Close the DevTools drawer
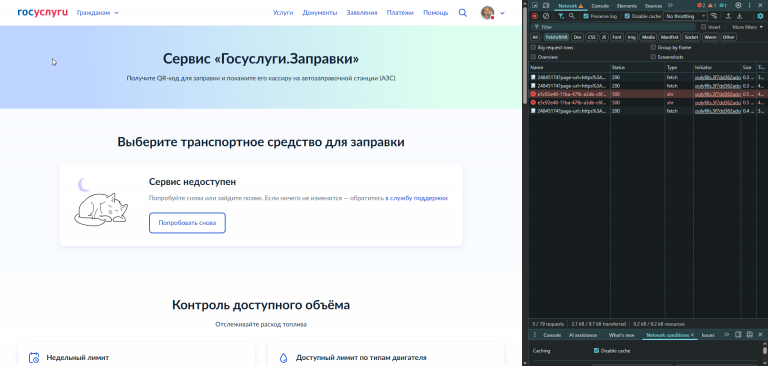 click(760, 335)
